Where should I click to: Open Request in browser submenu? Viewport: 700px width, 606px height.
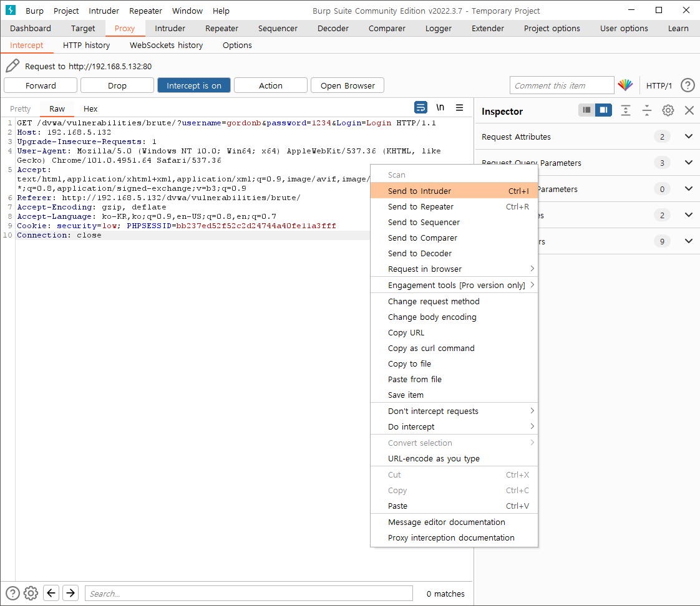[454, 269]
